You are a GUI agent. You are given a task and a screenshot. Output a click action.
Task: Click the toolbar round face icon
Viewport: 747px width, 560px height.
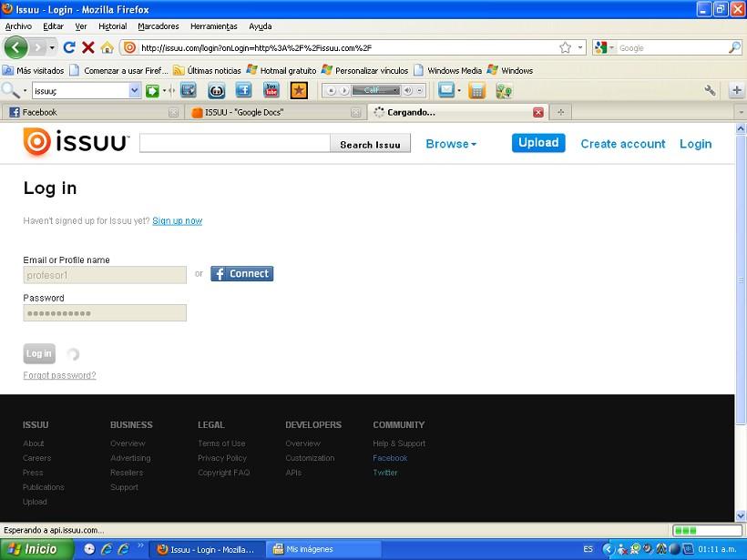pyautogui.click(x=216, y=90)
